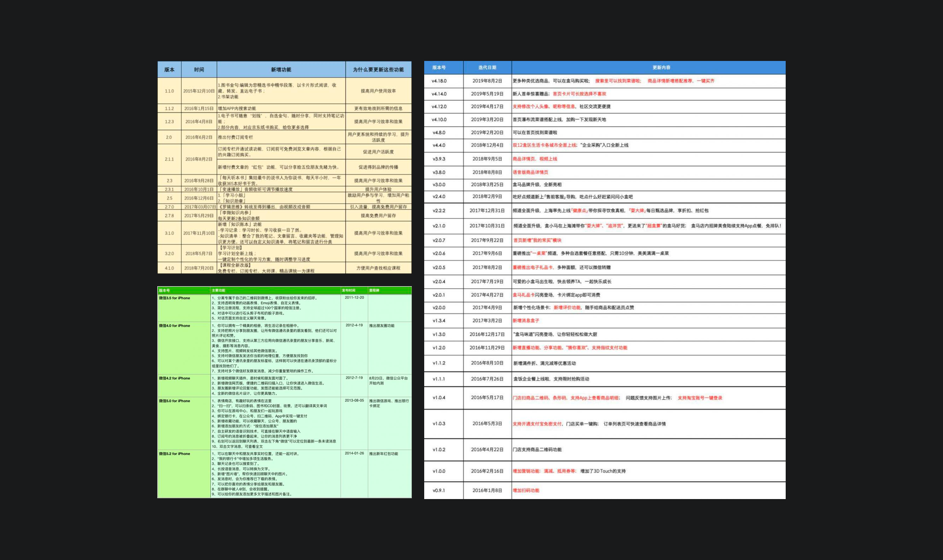Select the '微信5.0 for iPhone' row label
Screen dimensions: 943x560
click(175, 401)
